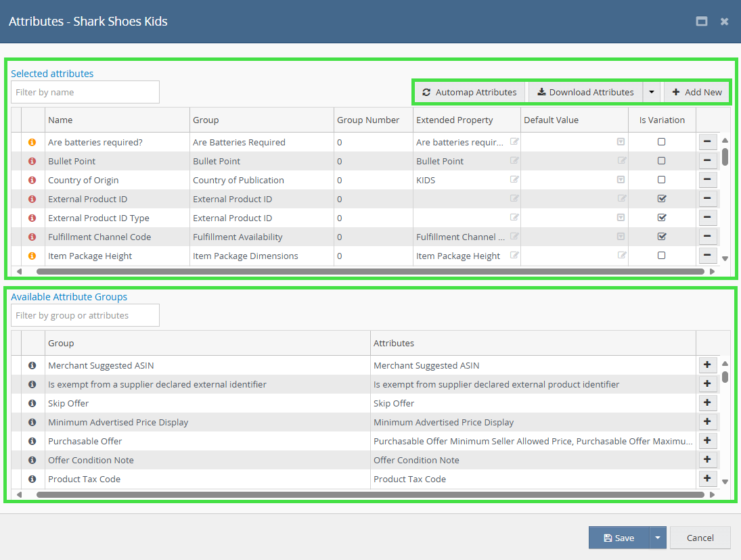741x560 pixels.
Task: Open the Download Attributes dropdown arrow
Action: [651, 93]
